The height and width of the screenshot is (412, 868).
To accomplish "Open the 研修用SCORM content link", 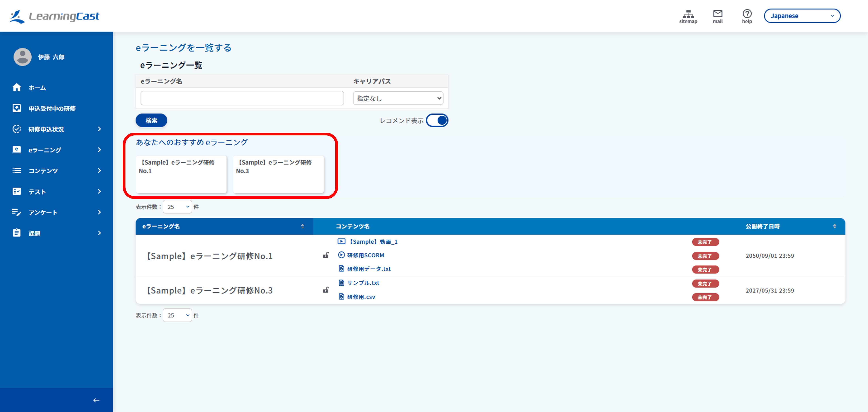I will [x=365, y=255].
